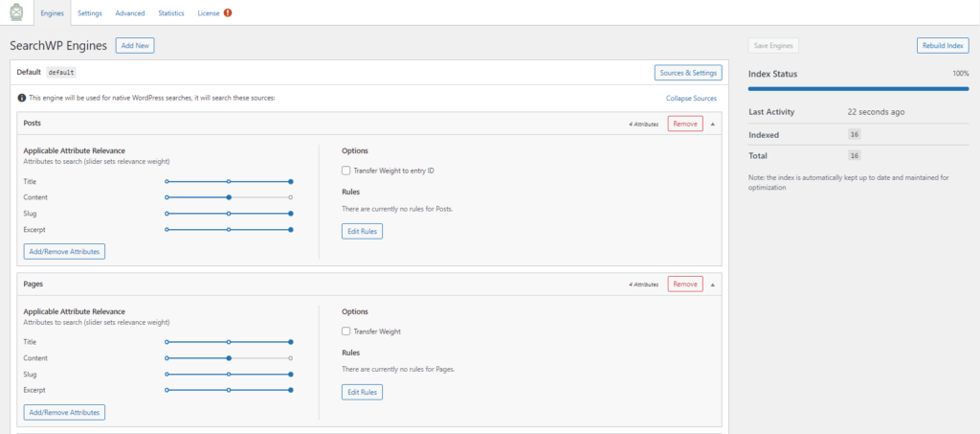This screenshot has width=980, height=434.
Task: Set Pages Excerpt slider to middle stop
Action: coord(229,390)
